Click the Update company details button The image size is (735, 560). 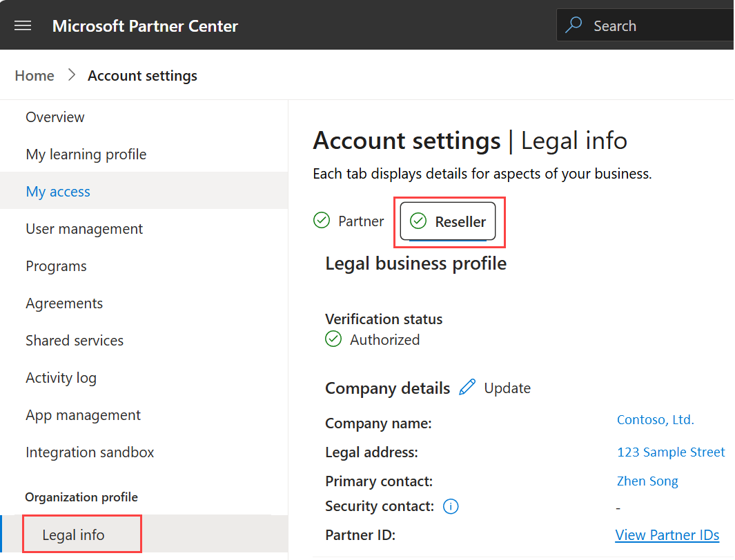pos(507,388)
